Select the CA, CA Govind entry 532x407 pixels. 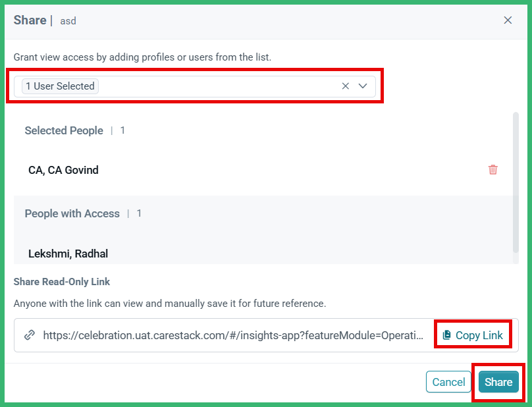[x=63, y=170]
